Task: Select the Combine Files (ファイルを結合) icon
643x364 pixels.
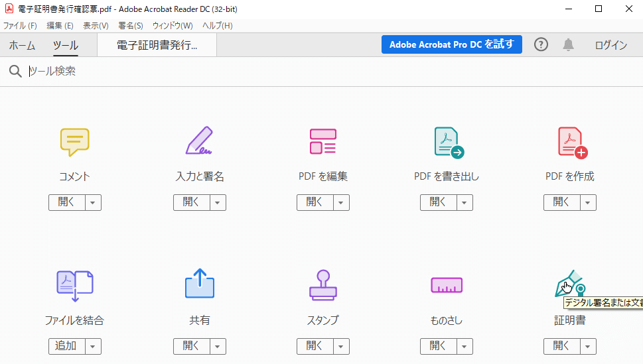Action: pos(74,286)
